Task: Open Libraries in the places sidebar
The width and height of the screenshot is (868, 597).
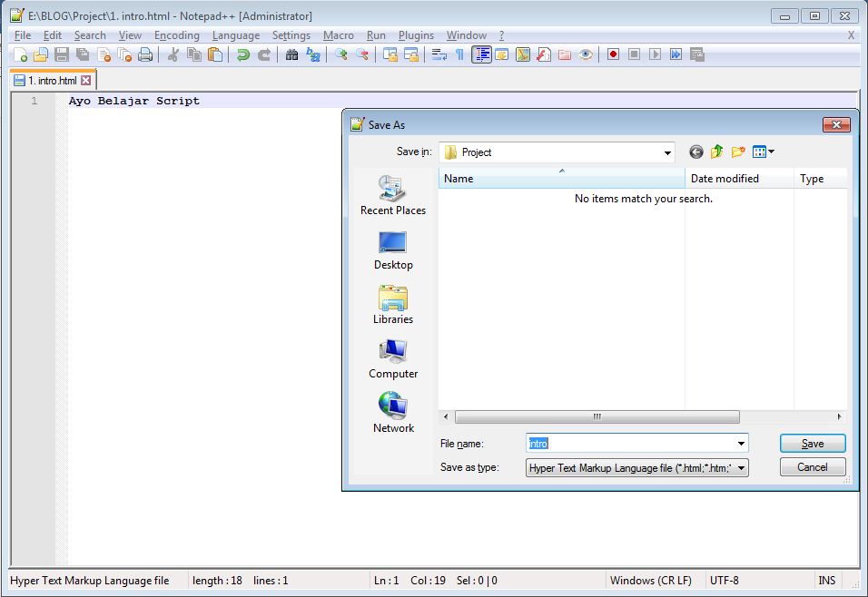Action: (x=393, y=305)
